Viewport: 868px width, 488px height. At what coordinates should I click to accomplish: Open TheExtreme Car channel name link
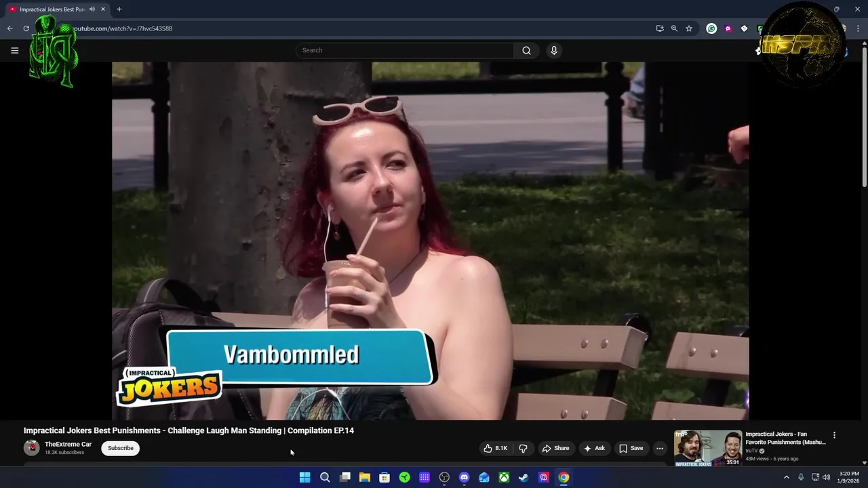coord(68,445)
